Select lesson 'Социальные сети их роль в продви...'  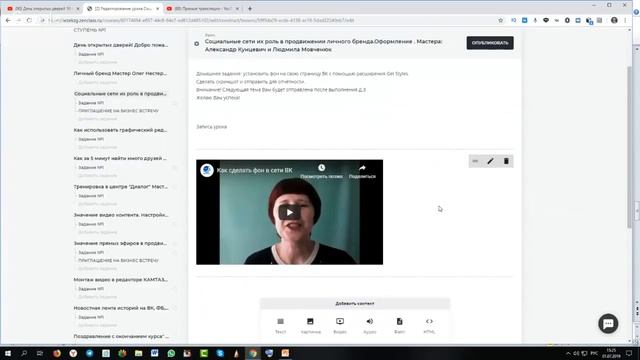(x=120, y=93)
